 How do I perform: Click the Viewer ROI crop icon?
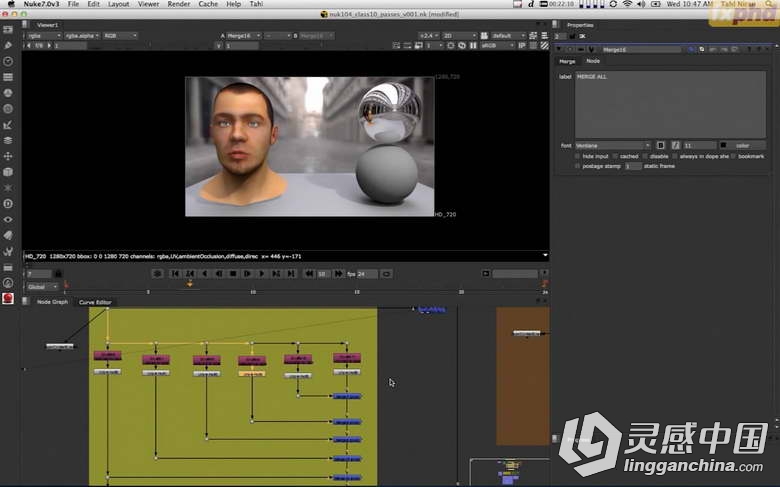tap(451, 45)
